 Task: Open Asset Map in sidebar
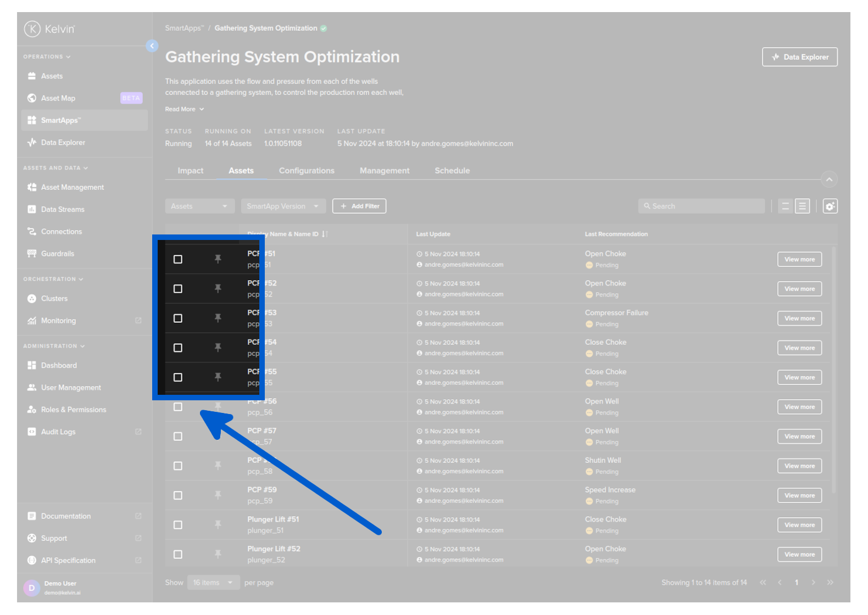58,98
